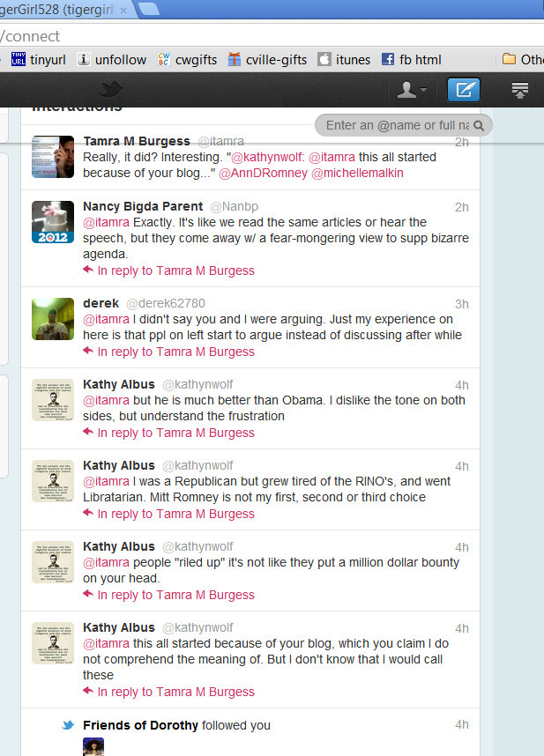Open the profile account dropdown menu
The height and width of the screenshot is (756, 544).
[x=412, y=90]
